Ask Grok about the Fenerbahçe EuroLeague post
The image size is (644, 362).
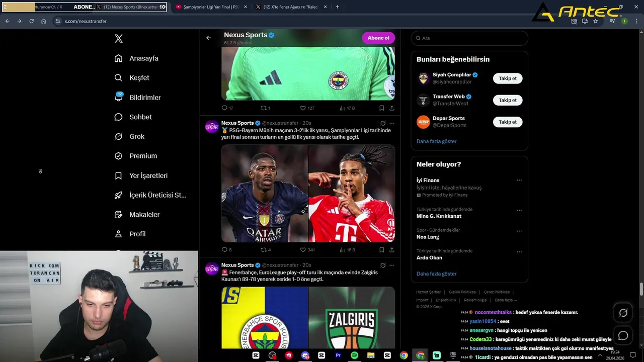click(x=383, y=265)
